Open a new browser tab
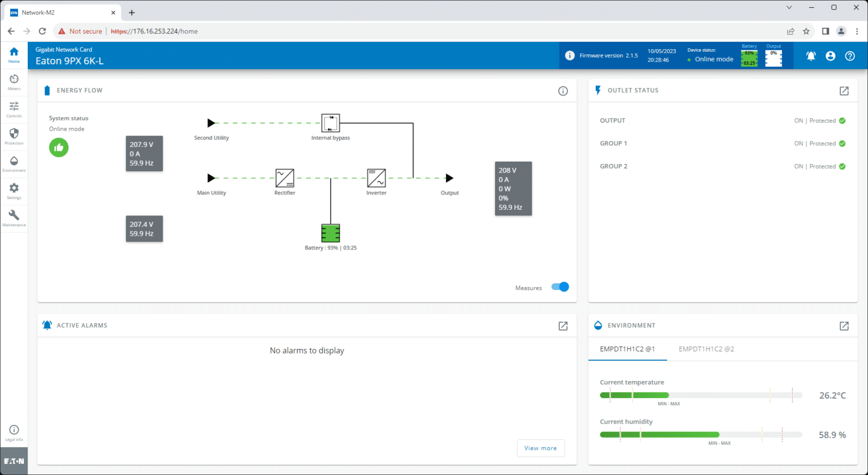This screenshot has height=475, width=868. click(132, 12)
